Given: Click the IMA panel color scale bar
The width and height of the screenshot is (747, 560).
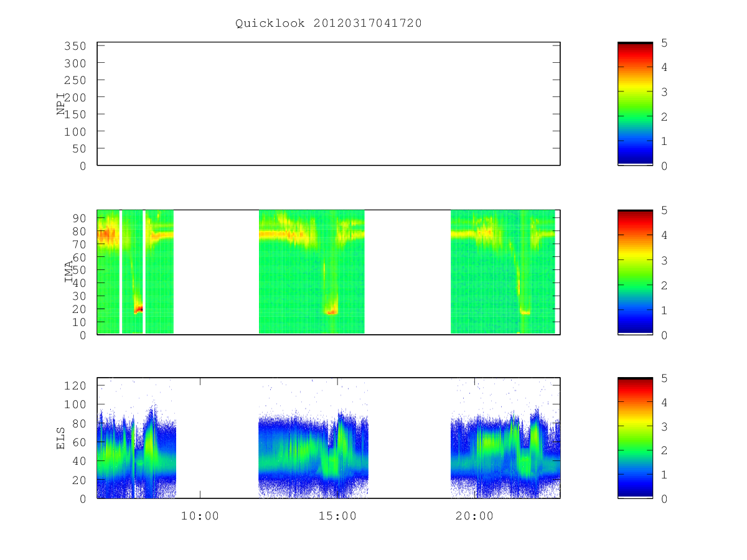Looking at the screenshot, I should [x=635, y=272].
